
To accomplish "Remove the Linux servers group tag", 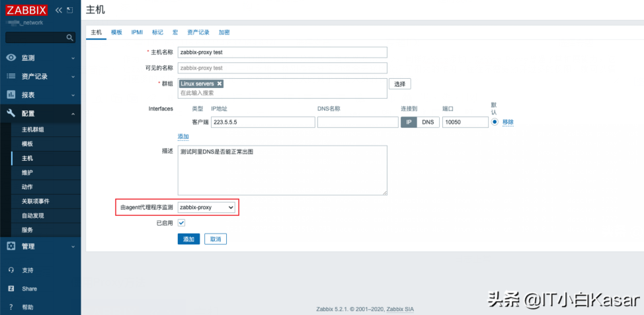I will point(220,83).
